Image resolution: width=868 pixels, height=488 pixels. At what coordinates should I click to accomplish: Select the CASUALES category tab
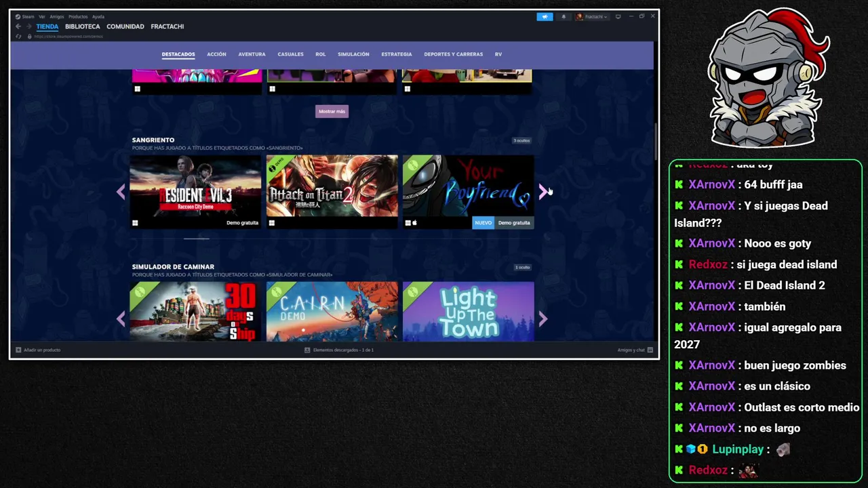(290, 54)
